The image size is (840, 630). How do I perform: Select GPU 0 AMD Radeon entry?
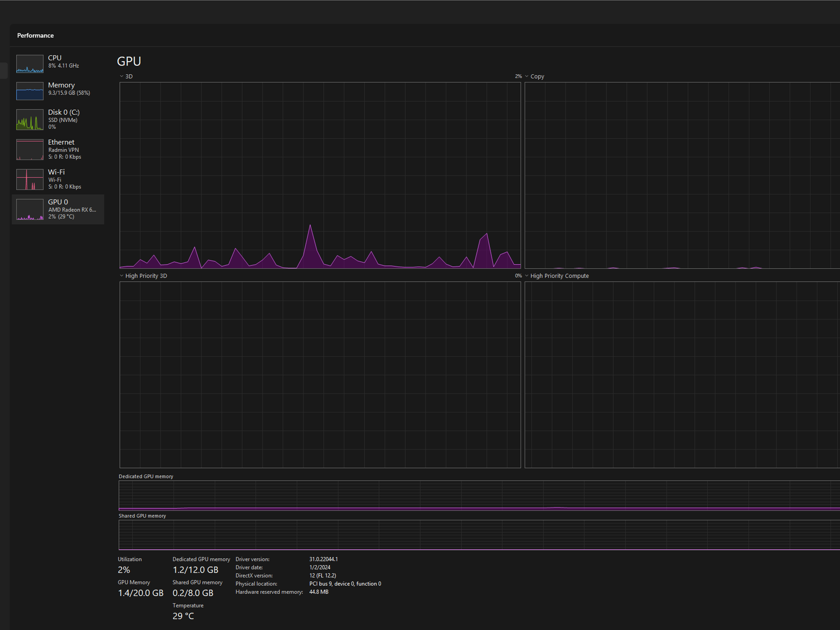click(58, 209)
